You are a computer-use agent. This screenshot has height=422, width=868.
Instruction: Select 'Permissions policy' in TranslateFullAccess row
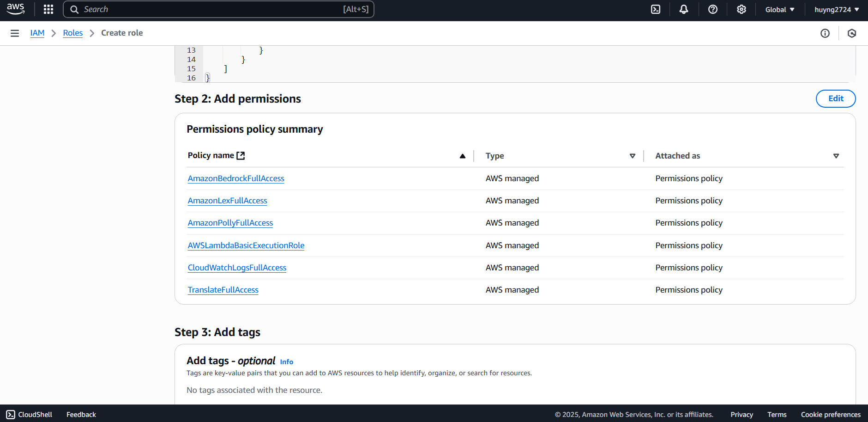(689, 290)
